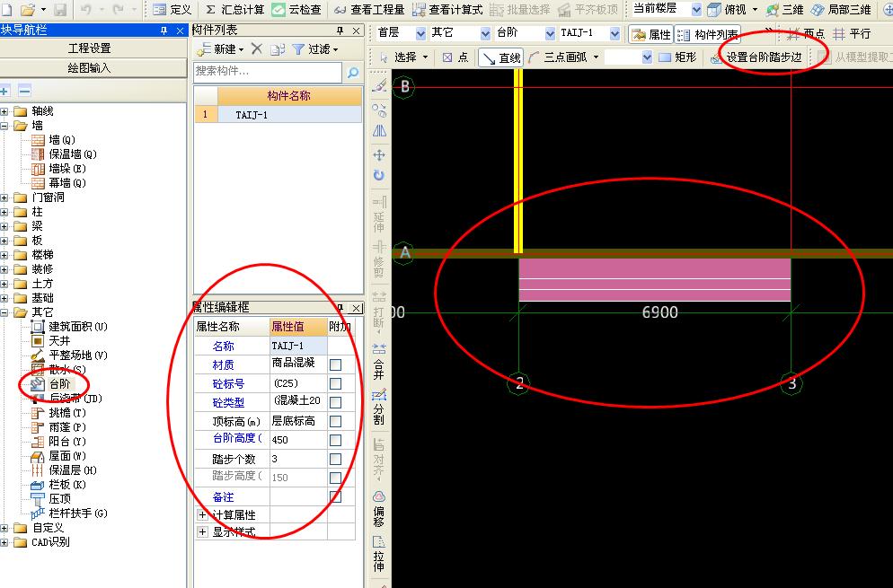Image resolution: width=893 pixels, height=588 pixels.
Task: Click the 分割 split tool
Action: tap(379, 407)
